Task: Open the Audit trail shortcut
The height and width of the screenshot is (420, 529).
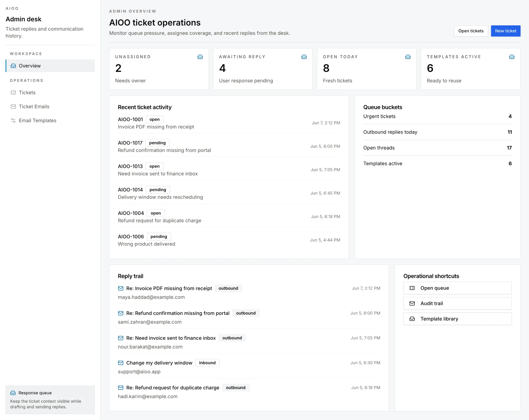Action: (458, 303)
